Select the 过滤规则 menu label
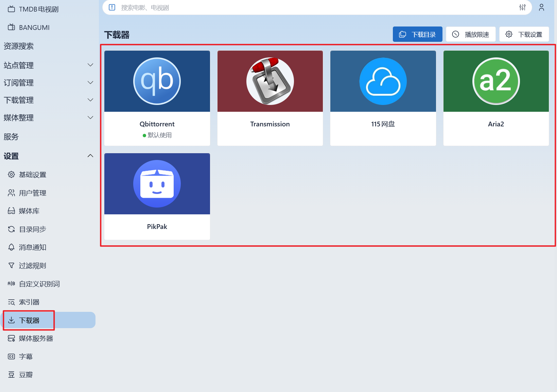The image size is (557, 392). [33, 266]
